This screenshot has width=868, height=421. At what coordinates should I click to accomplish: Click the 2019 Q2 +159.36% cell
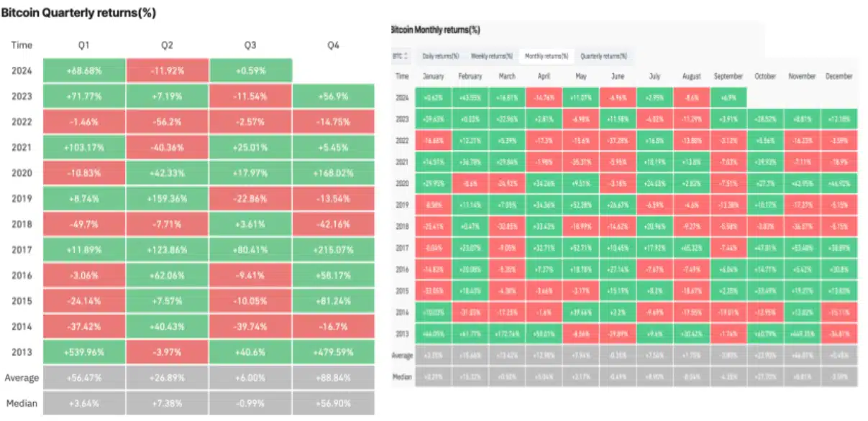(168, 198)
